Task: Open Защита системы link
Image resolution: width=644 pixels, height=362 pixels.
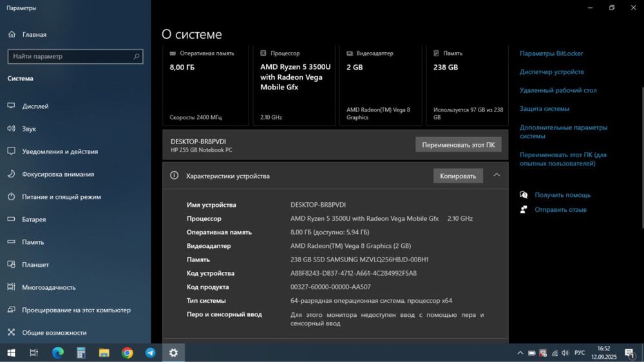Action: [x=544, y=109]
